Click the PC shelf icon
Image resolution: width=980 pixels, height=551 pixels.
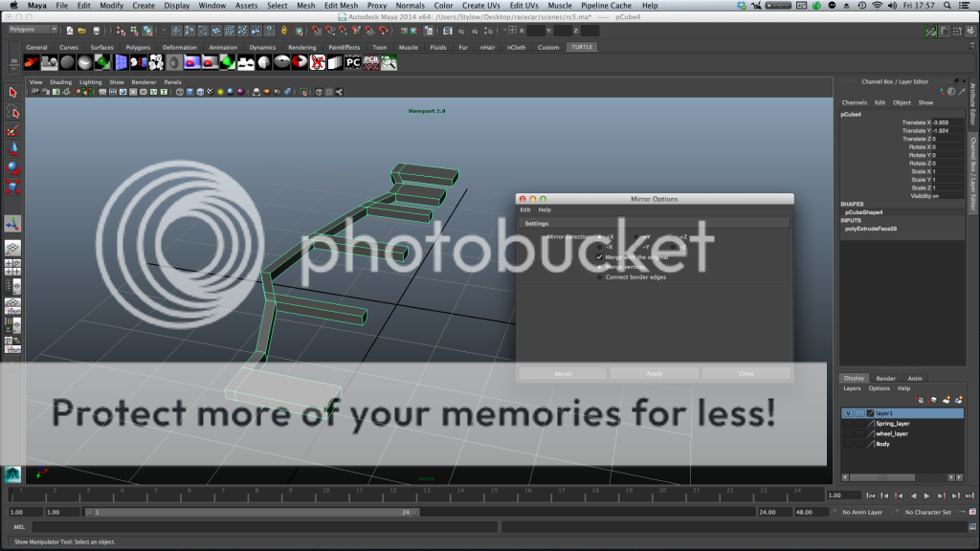click(x=352, y=63)
